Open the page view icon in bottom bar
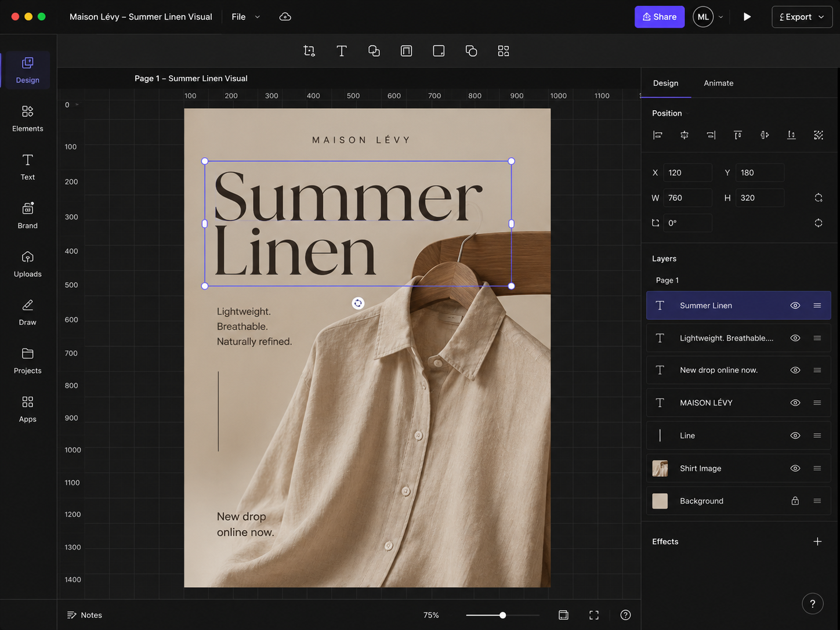The width and height of the screenshot is (840, 630). point(563,615)
